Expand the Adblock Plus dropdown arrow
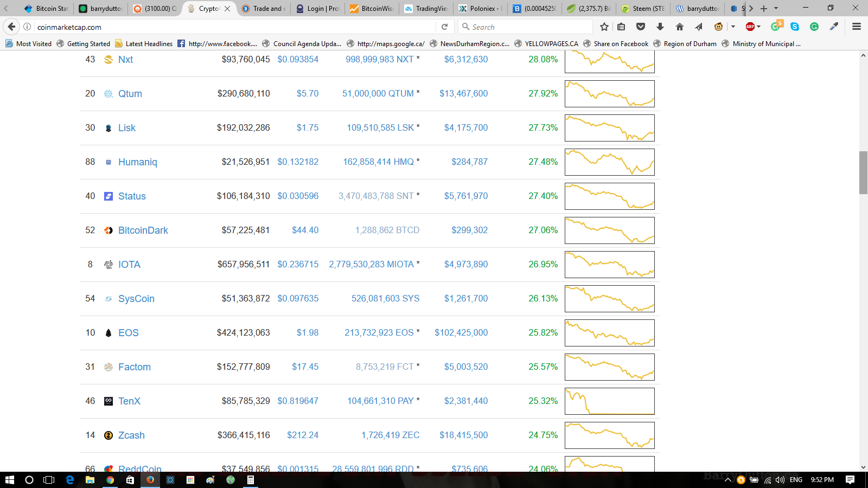 [758, 27]
